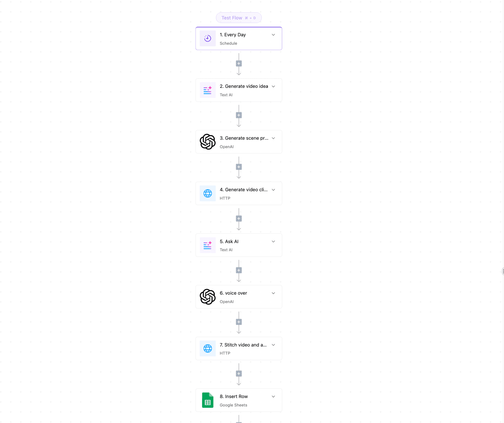This screenshot has width=504, height=423.
Task: Click the HTTP globe icon on Stitch video step
Action: coord(208,348)
